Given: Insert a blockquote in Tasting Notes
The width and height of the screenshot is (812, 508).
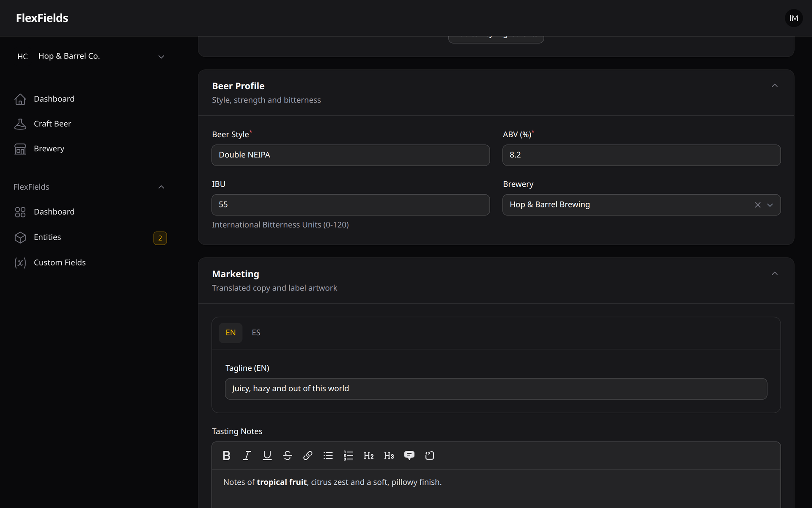Looking at the screenshot, I should point(409,456).
